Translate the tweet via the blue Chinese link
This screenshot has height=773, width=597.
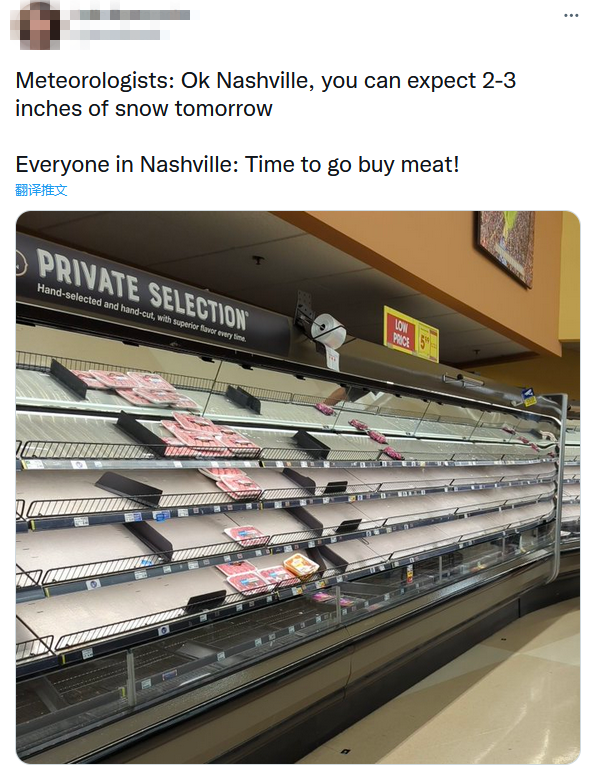click(41, 190)
